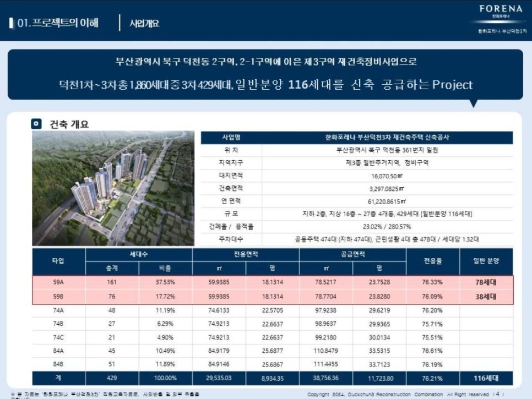
Task: Click the copyright notice in the footer
Action: [x=398, y=395]
